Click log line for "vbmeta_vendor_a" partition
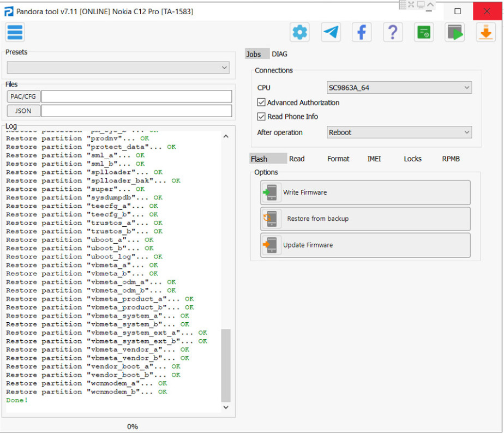 pyautogui.click(x=98, y=349)
